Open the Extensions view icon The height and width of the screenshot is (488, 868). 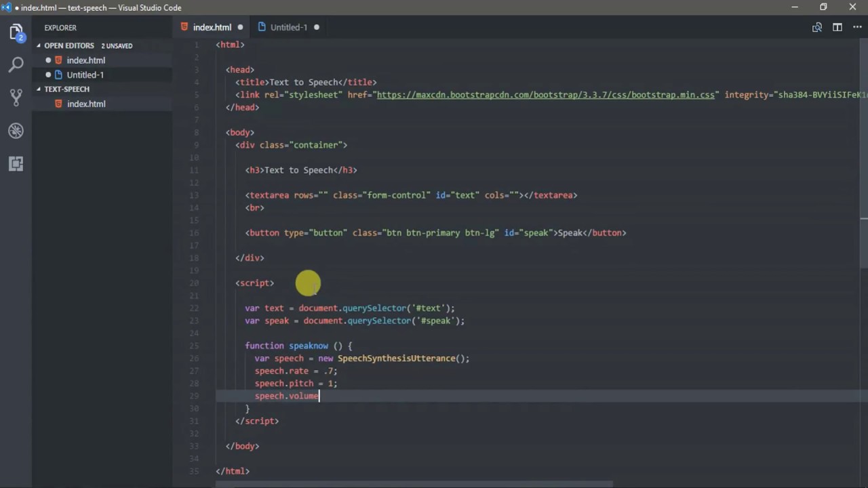pos(16,163)
